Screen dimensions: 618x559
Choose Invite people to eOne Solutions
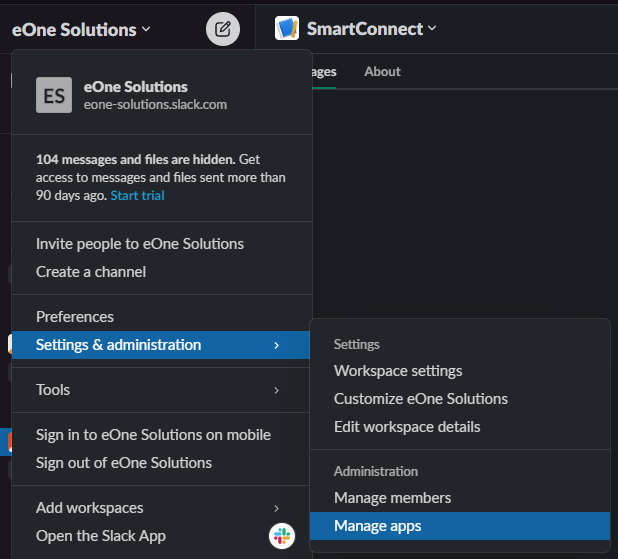coord(161,244)
